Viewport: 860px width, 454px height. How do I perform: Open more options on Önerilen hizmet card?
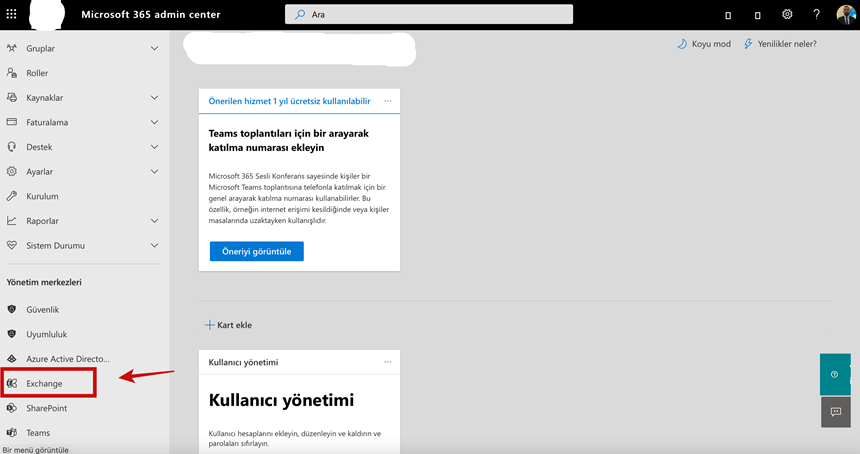388,101
